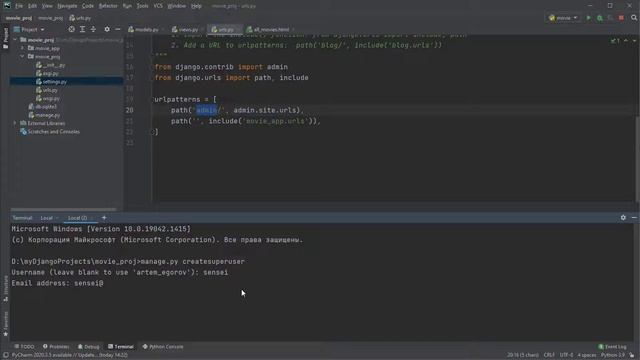This screenshot has width=640, height=360.
Task: Click CRLF line separator in status bar
Action: [x=549, y=356]
